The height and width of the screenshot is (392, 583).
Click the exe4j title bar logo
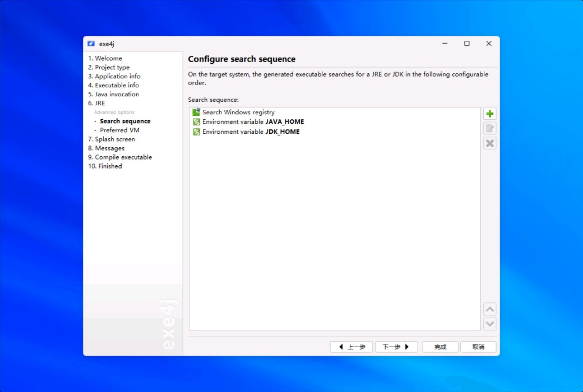91,44
